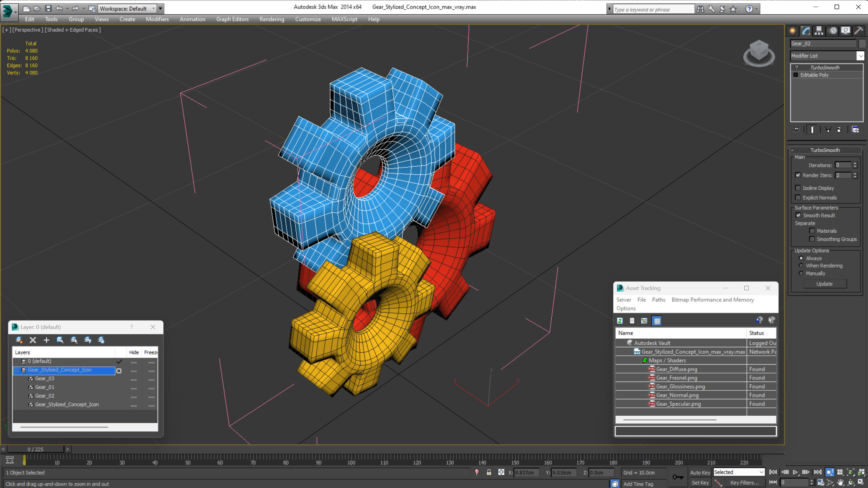Screen dimensions: 868x488
Task: Click the Delete layer X icon
Action: [x=33, y=340]
